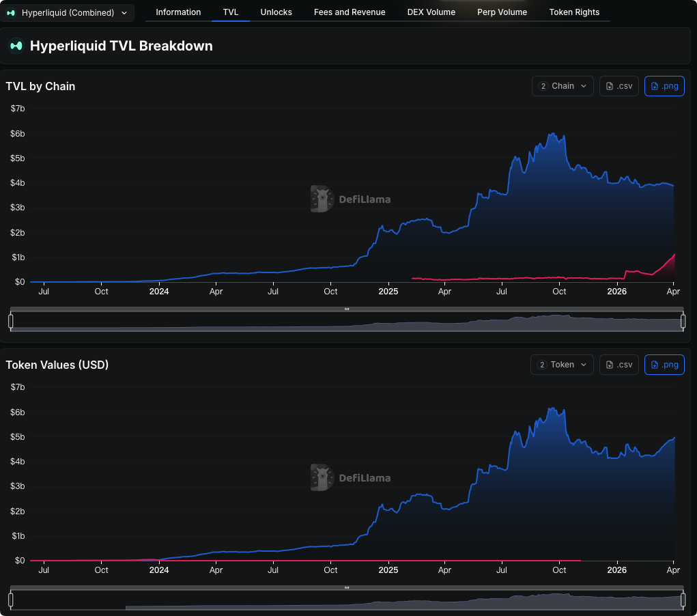
Task: Expand the Chain filter dropdown
Action: coord(563,86)
